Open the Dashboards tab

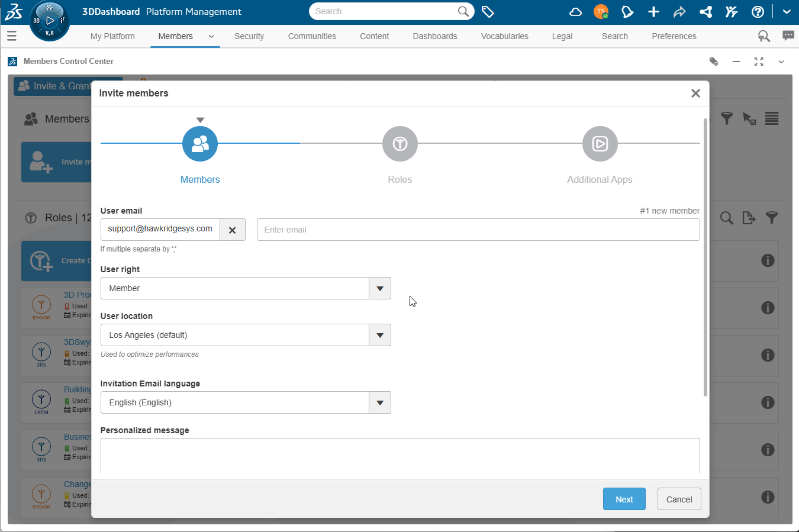435,36
